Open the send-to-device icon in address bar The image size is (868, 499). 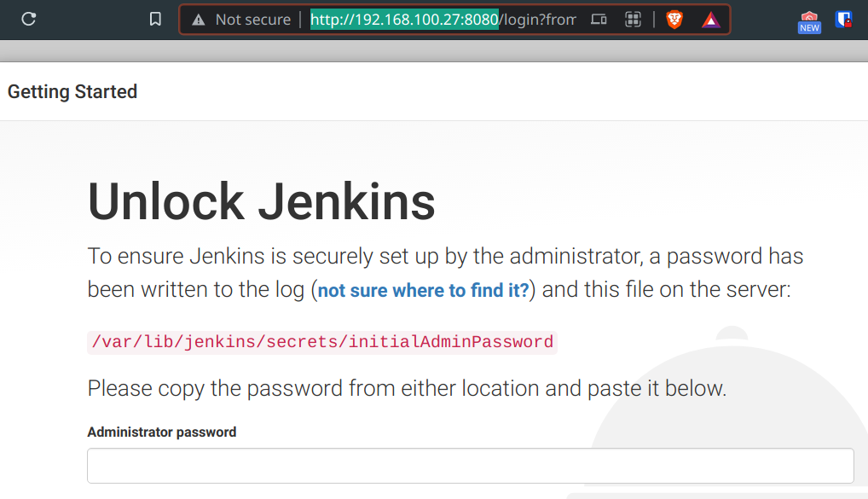[599, 19]
